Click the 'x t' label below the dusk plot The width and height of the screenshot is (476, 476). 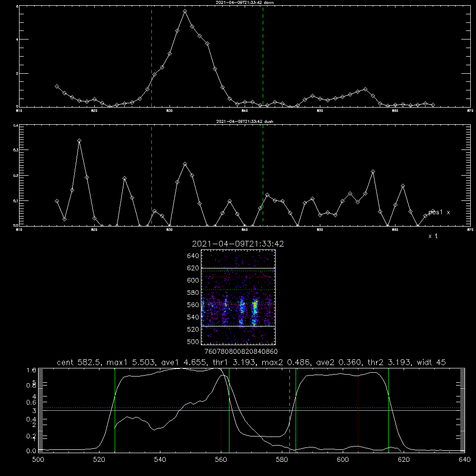coord(433,236)
